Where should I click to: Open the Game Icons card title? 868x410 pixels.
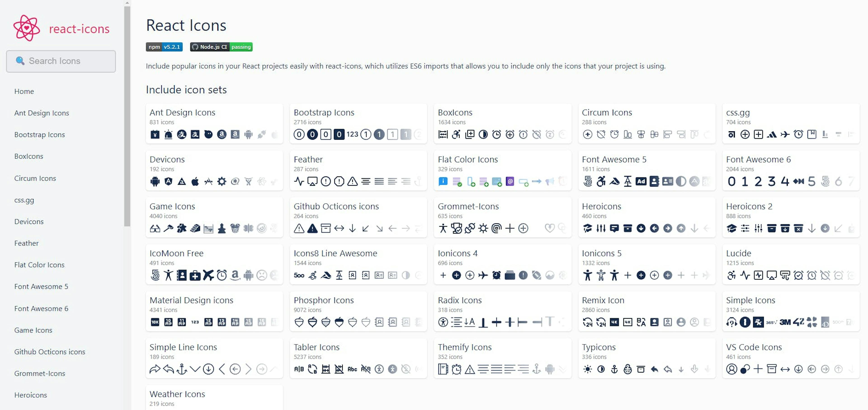(172, 206)
